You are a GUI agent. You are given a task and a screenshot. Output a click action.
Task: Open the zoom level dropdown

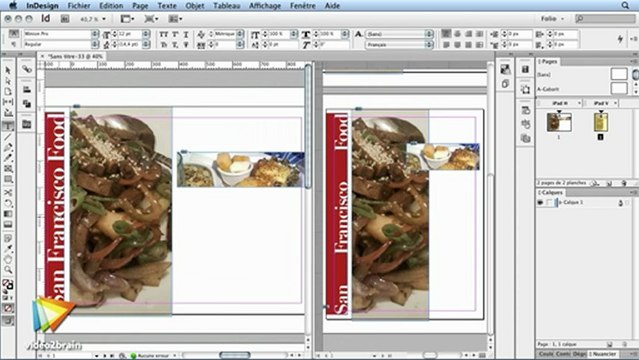[104, 19]
